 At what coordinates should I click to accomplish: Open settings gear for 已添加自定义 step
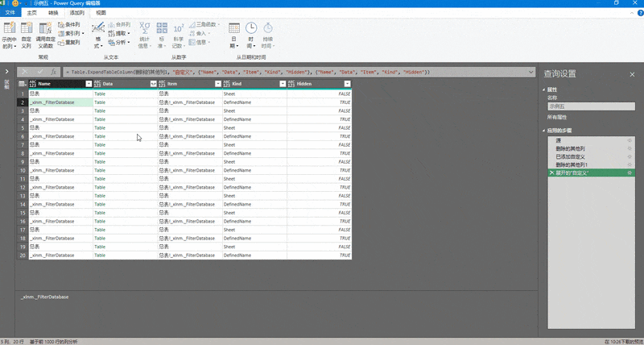[x=630, y=156]
